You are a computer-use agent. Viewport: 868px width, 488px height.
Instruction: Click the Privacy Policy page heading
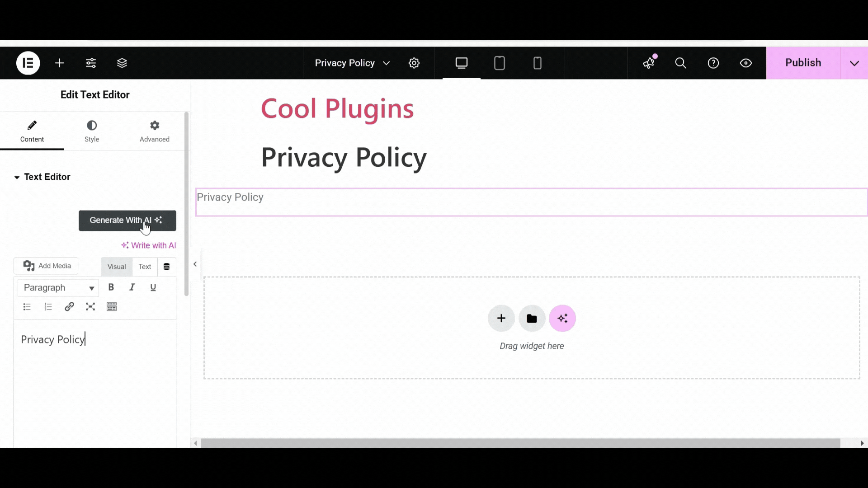click(344, 158)
